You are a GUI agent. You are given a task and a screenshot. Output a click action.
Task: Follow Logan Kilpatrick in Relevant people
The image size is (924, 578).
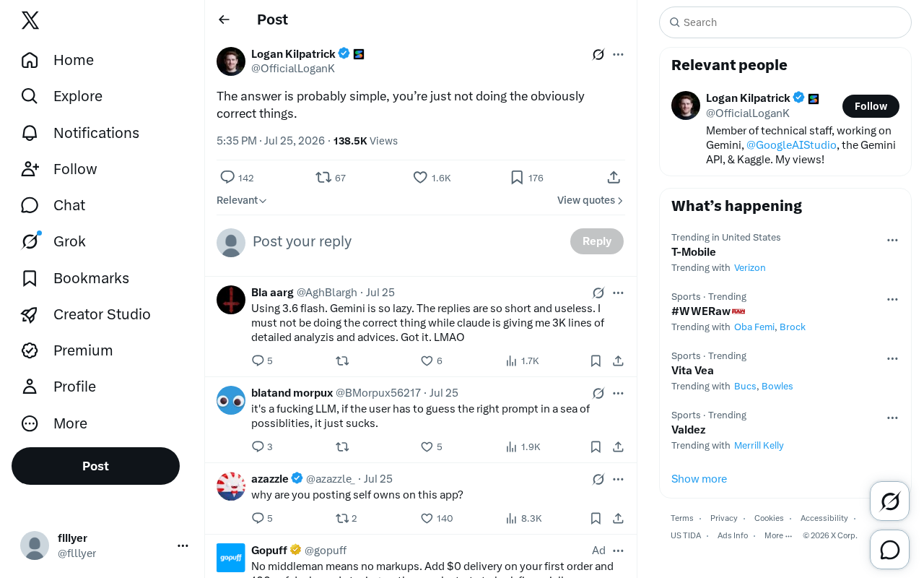871,106
